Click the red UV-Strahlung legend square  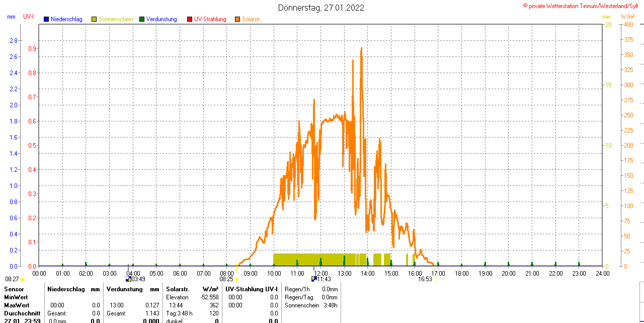click(x=190, y=19)
